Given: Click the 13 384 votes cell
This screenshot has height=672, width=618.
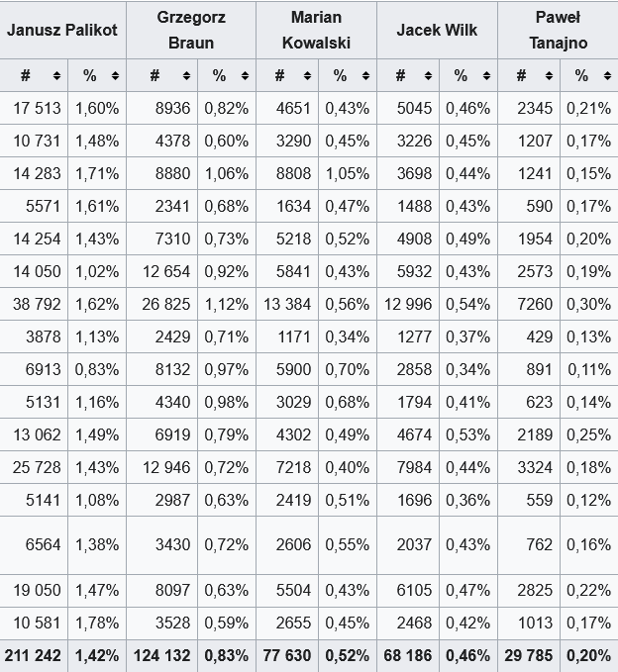Looking at the screenshot, I should 287,305.
